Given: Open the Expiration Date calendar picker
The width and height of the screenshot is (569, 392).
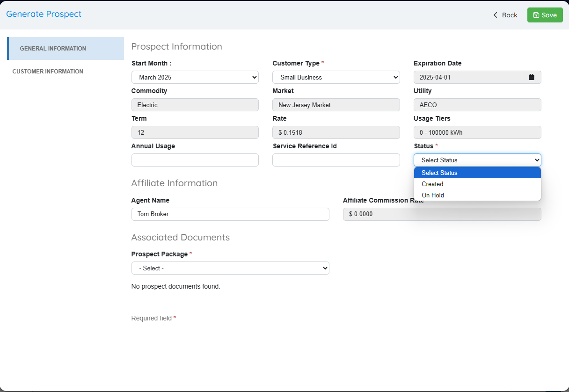Looking at the screenshot, I should [532, 77].
